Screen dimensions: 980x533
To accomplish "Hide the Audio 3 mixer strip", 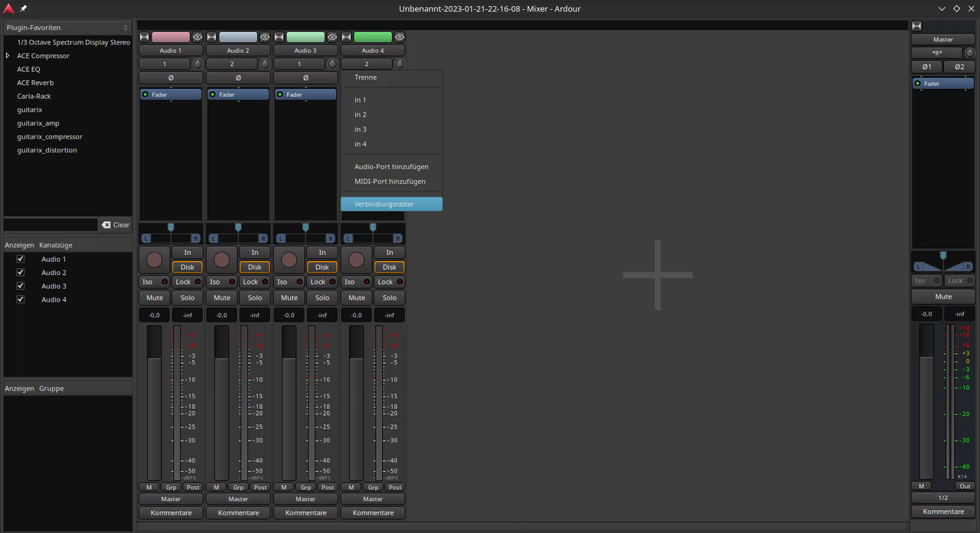I will pos(332,37).
